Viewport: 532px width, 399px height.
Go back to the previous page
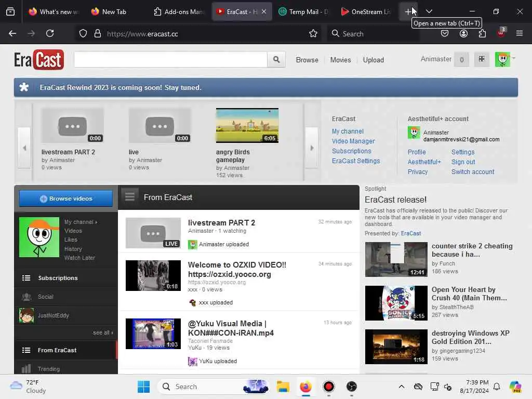12,34
